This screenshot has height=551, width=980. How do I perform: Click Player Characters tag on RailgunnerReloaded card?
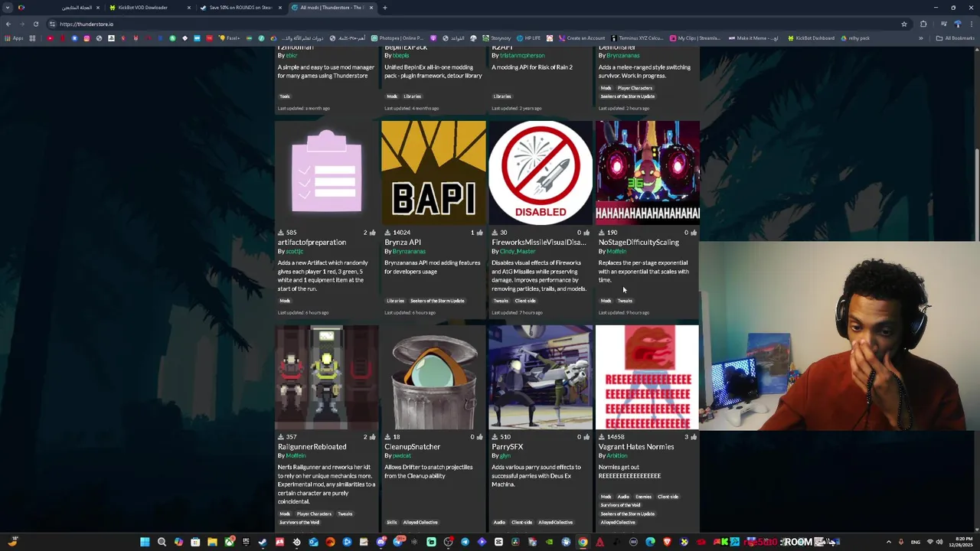click(314, 514)
